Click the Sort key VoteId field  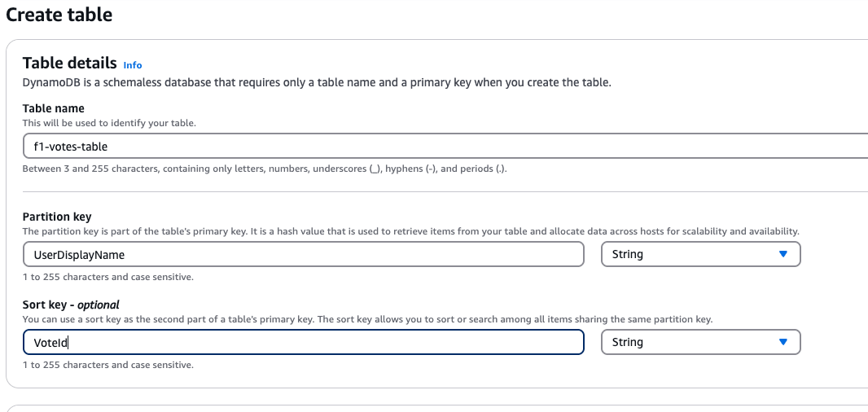(303, 342)
